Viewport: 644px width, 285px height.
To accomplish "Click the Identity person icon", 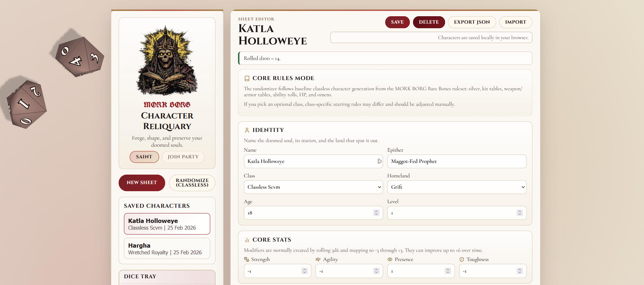I will tap(247, 130).
